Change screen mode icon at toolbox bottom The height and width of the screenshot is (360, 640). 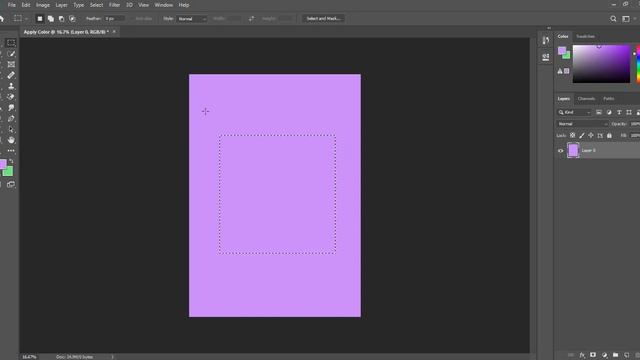click(x=11, y=184)
